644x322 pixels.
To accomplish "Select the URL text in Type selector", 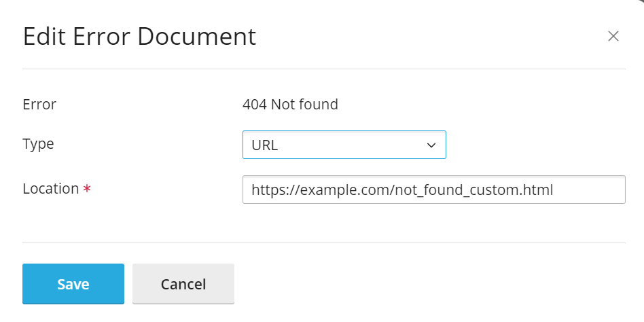I will click(x=265, y=145).
